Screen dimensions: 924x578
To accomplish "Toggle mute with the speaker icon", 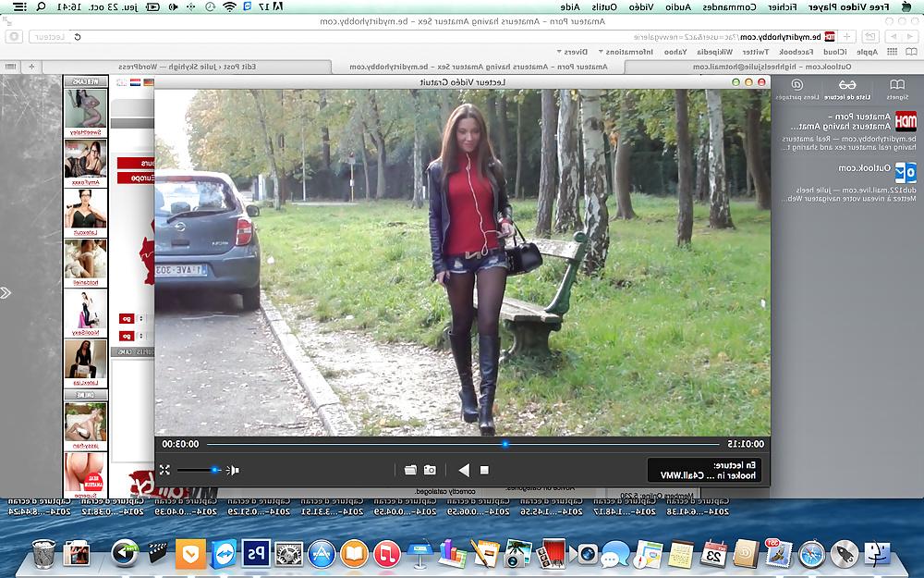I will pos(234,470).
